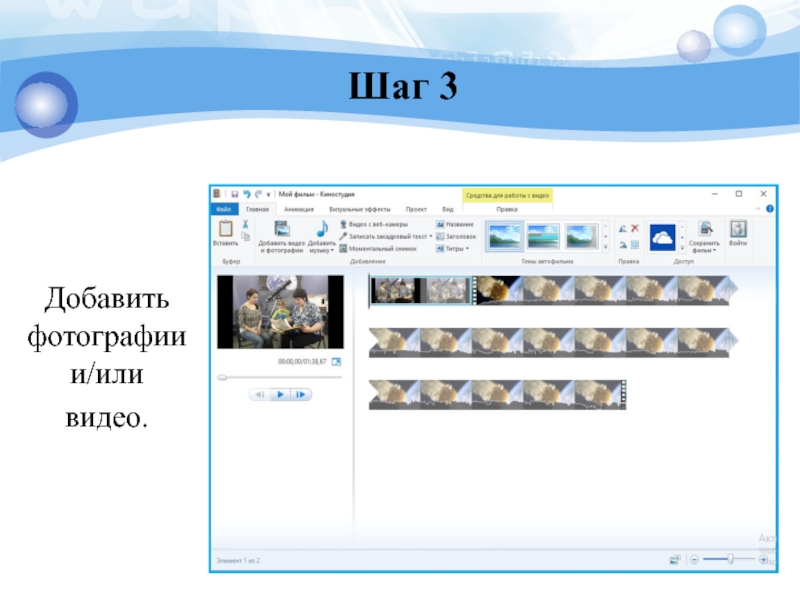Click the 'Элемент 1 из 2' status text
Viewport: 800px width, 600px height.
[x=238, y=560]
